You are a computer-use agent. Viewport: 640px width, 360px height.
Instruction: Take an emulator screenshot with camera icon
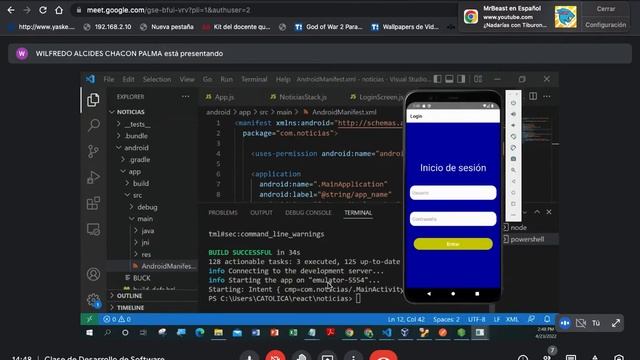click(513, 159)
